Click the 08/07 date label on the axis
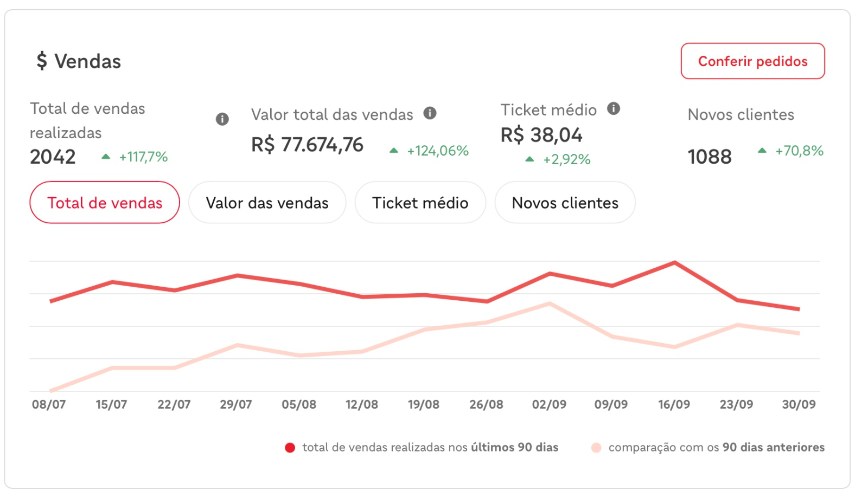The width and height of the screenshot is (868, 497). click(x=49, y=404)
